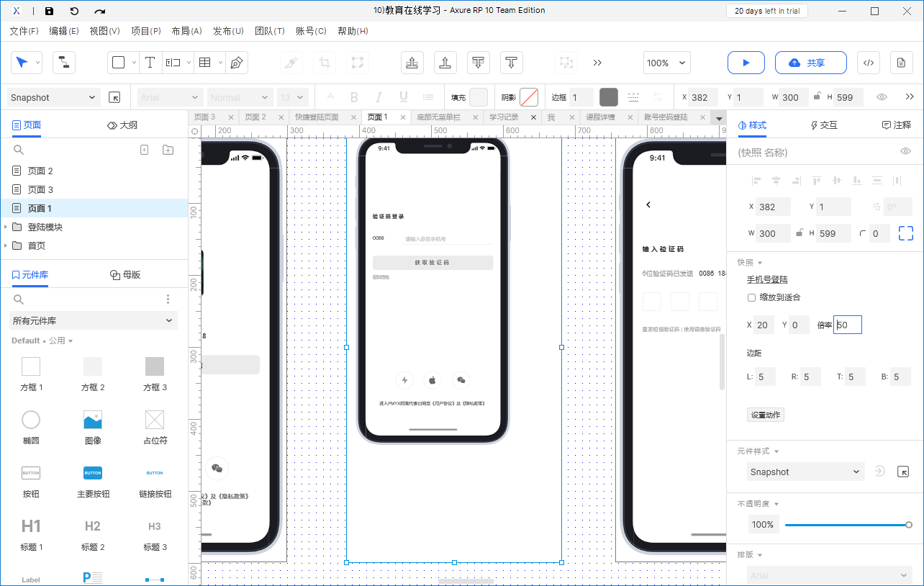This screenshot has width=924, height=586.
Task: Open the HTML code export button
Action: pos(868,63)
